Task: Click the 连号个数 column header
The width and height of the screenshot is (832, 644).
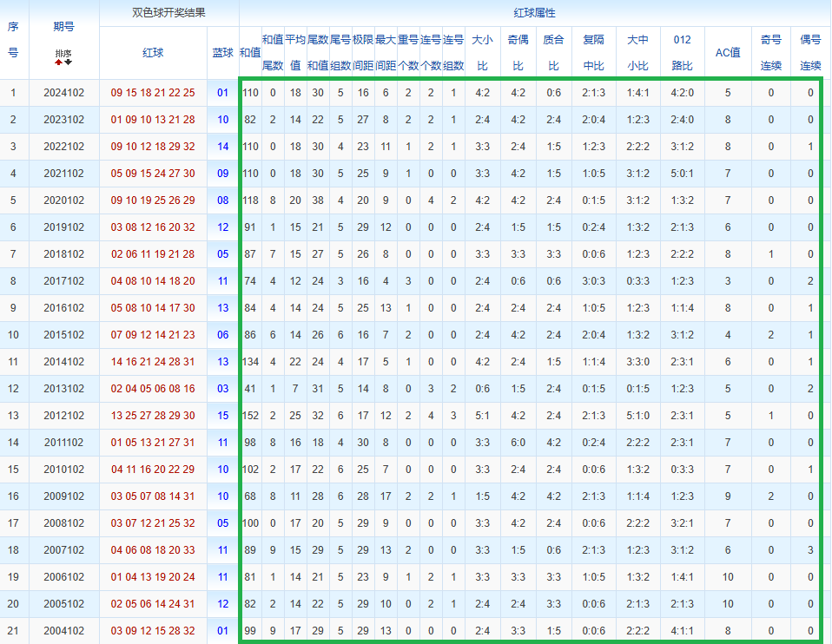Action: click(430, 53)
